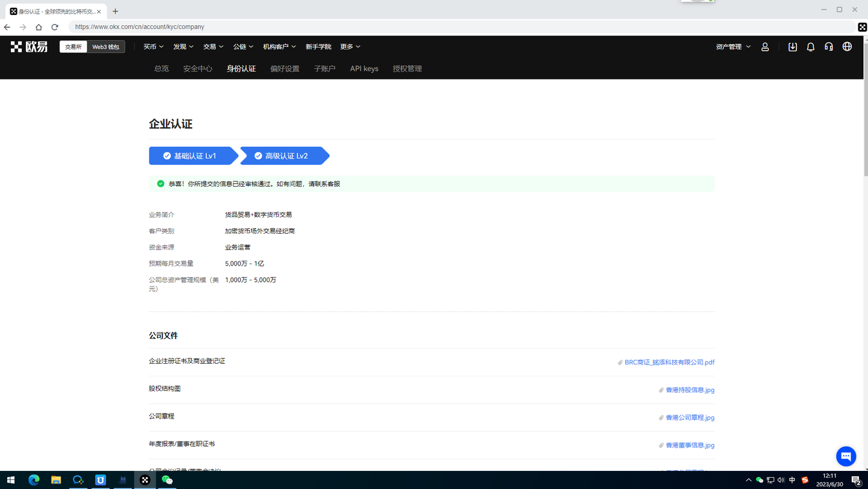Go to the 总览 tab
Screen dimensions: 868x489
[x=162, y=69]
